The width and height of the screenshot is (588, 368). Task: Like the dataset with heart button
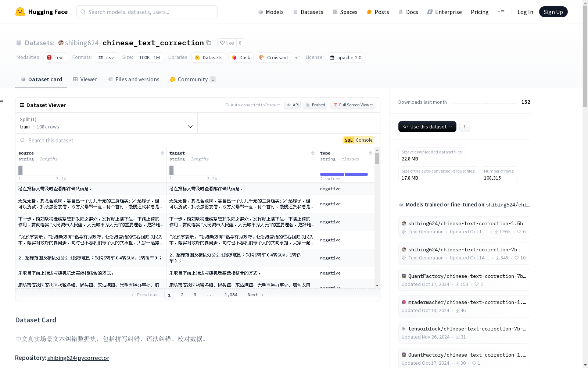(x=227, y=43)
